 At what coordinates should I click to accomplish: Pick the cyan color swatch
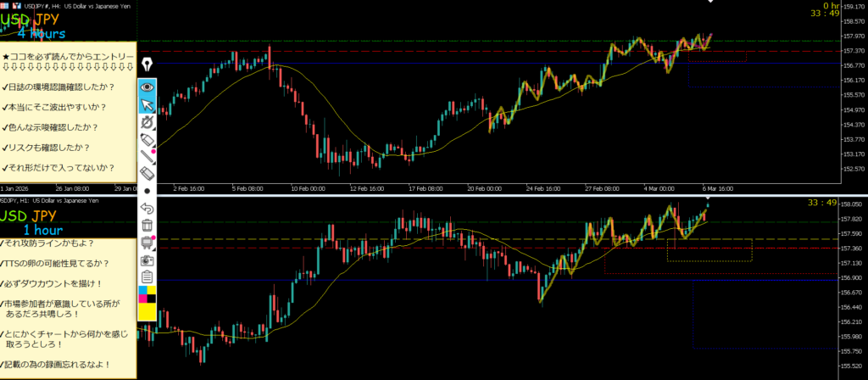point(142,290)
